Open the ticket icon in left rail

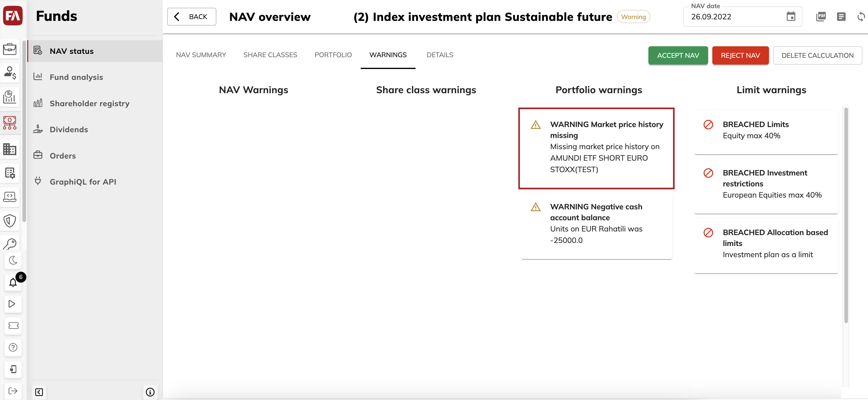click(x=13, y=326)
